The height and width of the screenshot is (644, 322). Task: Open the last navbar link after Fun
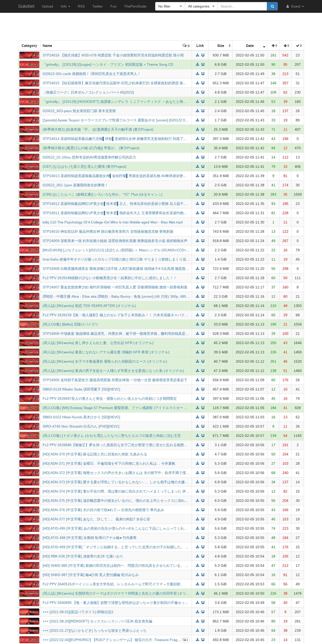pos(135,6)
